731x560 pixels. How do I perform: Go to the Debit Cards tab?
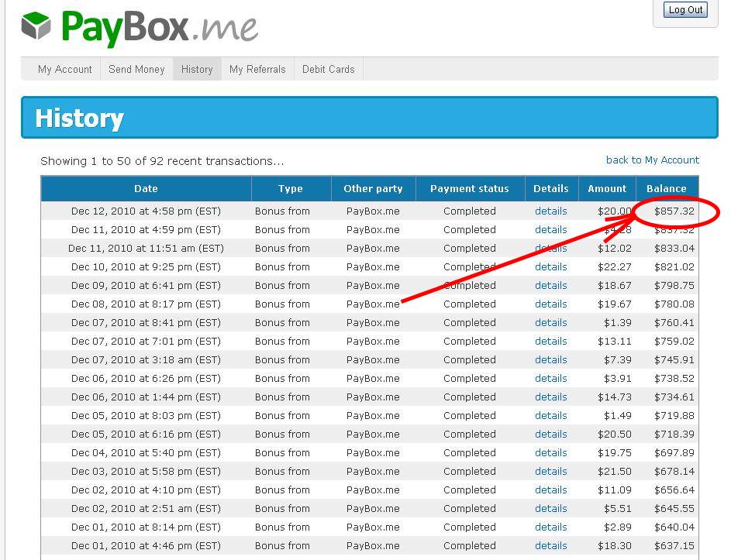pyautogui.click(x=328, y=69)
